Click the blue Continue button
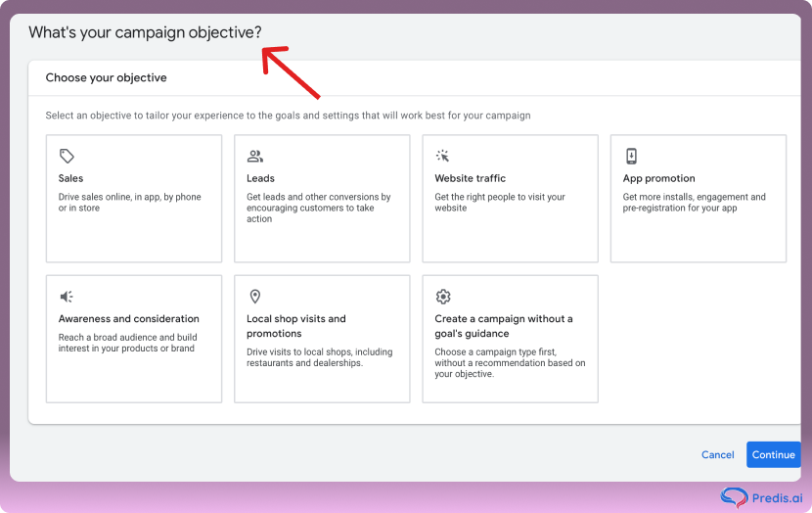This screenshot has width=812, height=513. tap(773, 454)
